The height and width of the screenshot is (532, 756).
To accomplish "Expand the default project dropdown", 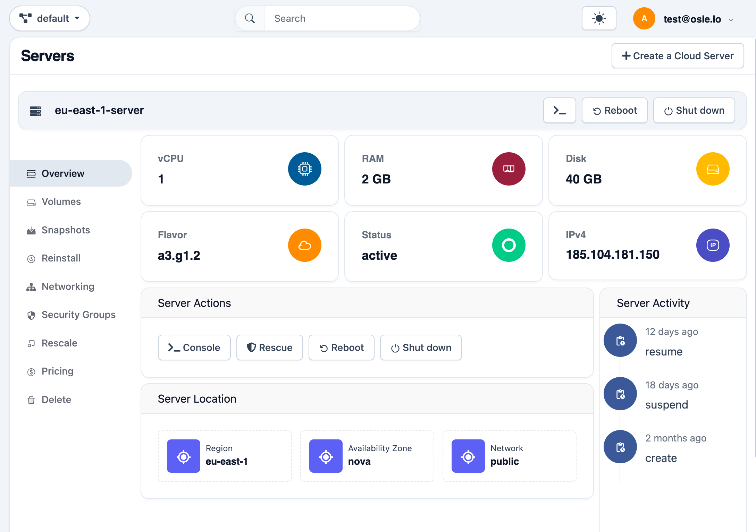I will click(x=50, y=18).
